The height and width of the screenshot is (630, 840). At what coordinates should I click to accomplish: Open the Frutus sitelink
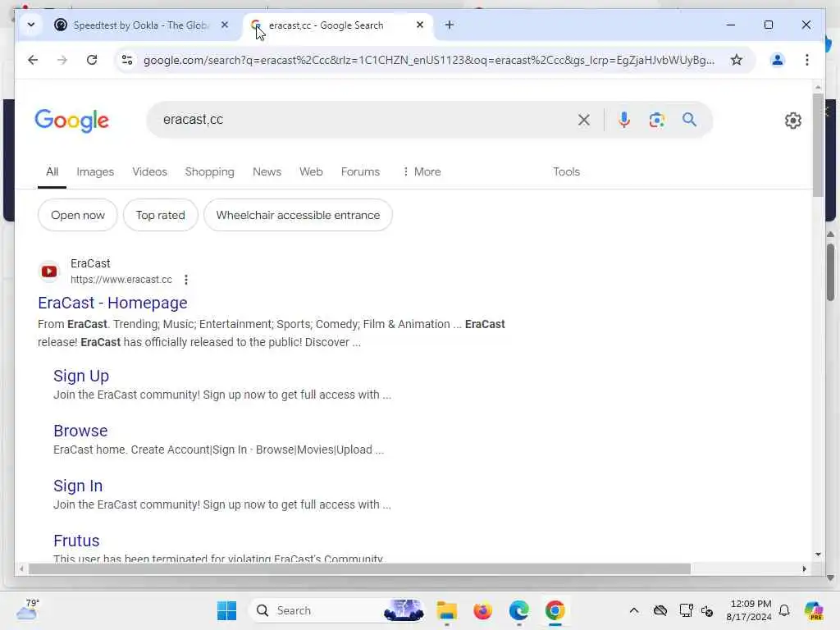point(76,541)
